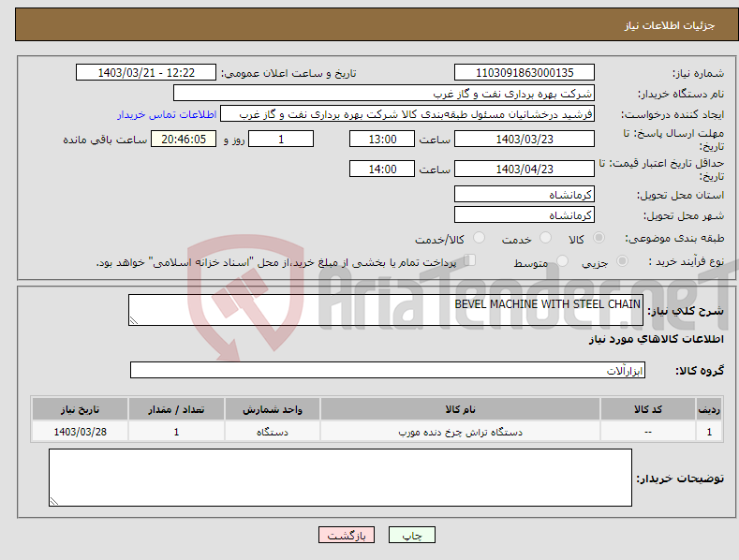Click the announcement date 1403/03/21 - 12:22 field

[x=146, y=73]
